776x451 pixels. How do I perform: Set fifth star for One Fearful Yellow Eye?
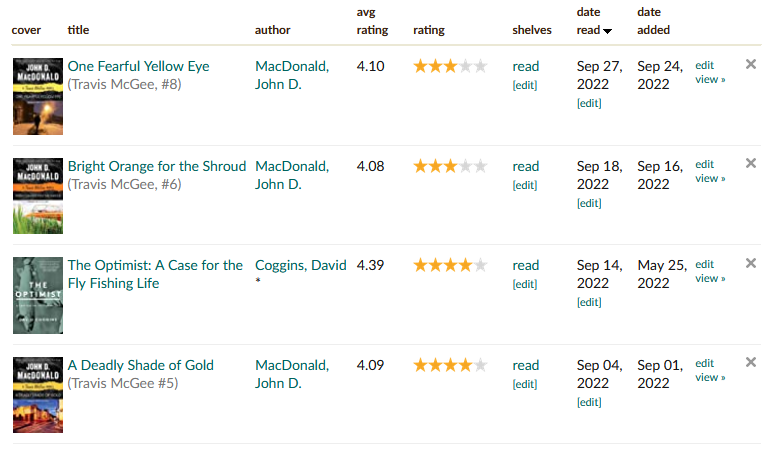pos(481,66)
